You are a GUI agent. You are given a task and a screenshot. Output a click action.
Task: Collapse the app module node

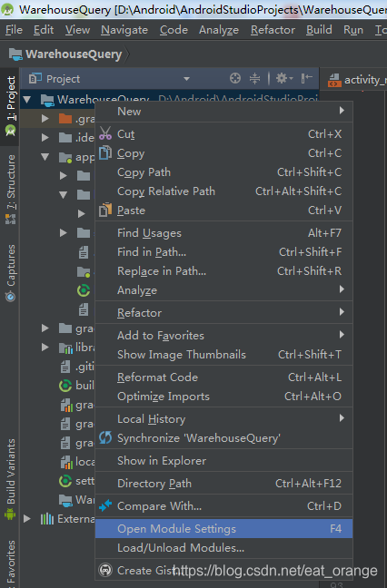click(45, 157)
